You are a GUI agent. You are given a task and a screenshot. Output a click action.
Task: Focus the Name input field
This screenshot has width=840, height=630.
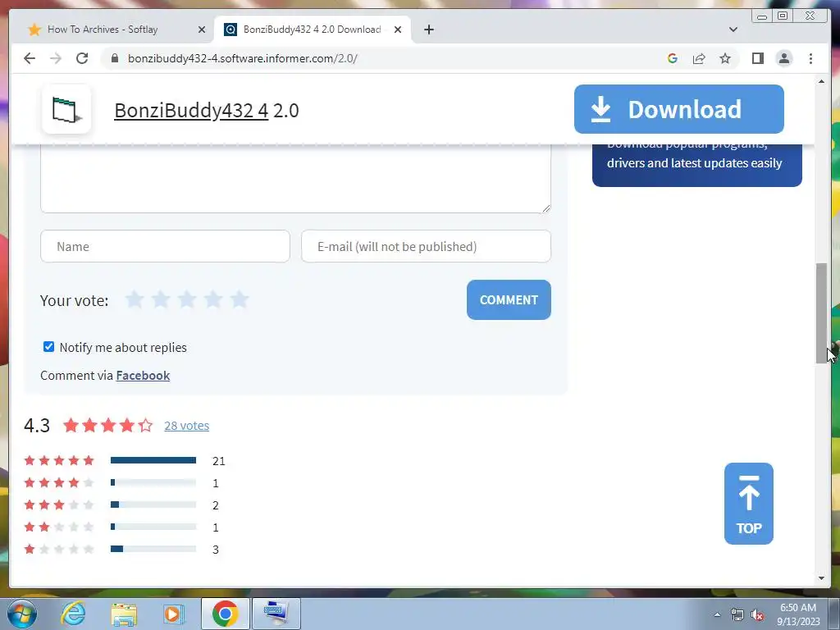click(165, 246)
